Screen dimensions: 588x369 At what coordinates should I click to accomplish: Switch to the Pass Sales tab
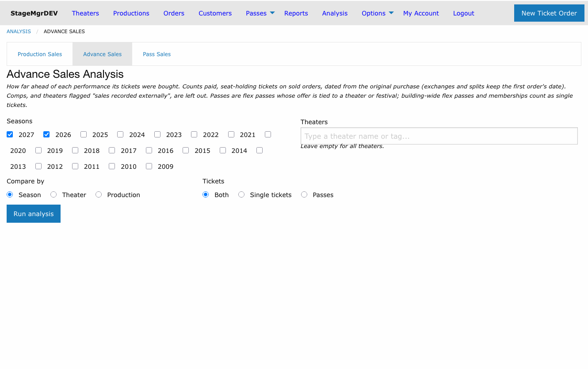click(x=157, y=54)
